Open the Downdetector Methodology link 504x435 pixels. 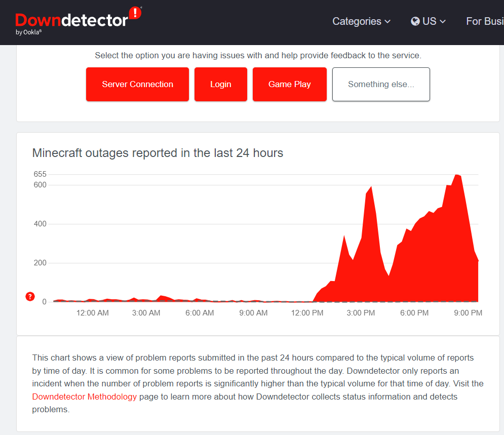point(85,397)
